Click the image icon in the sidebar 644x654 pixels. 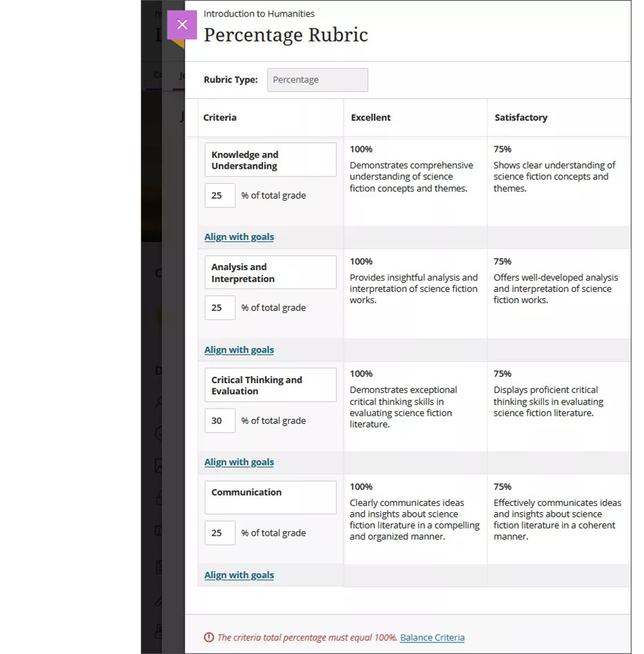[x=159, y=466]
